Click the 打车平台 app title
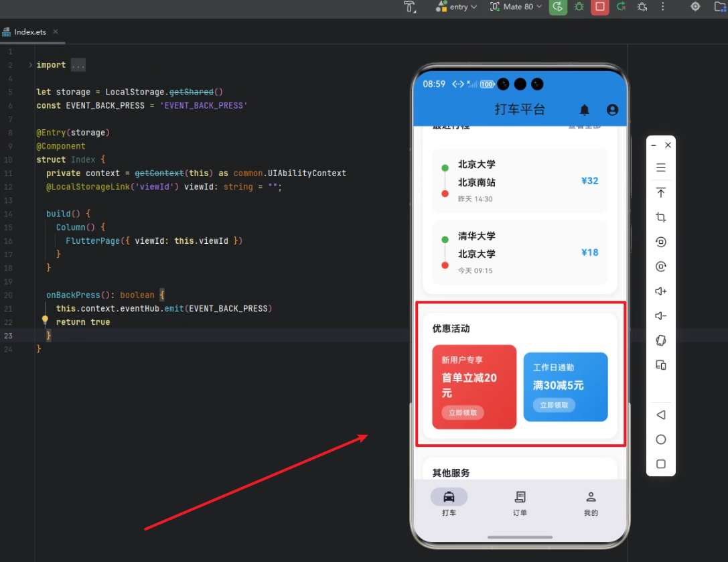This screenshot has width=728, height=562. (520, 110)
